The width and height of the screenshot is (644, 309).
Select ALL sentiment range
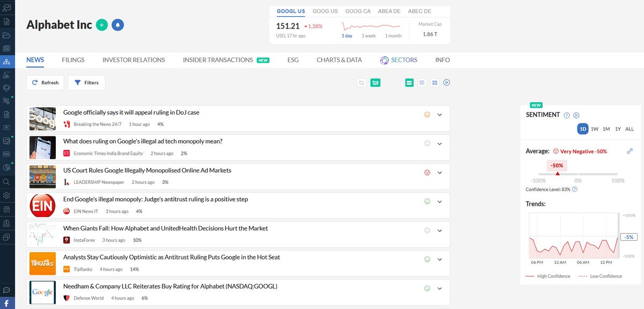(x=630, y=129)
